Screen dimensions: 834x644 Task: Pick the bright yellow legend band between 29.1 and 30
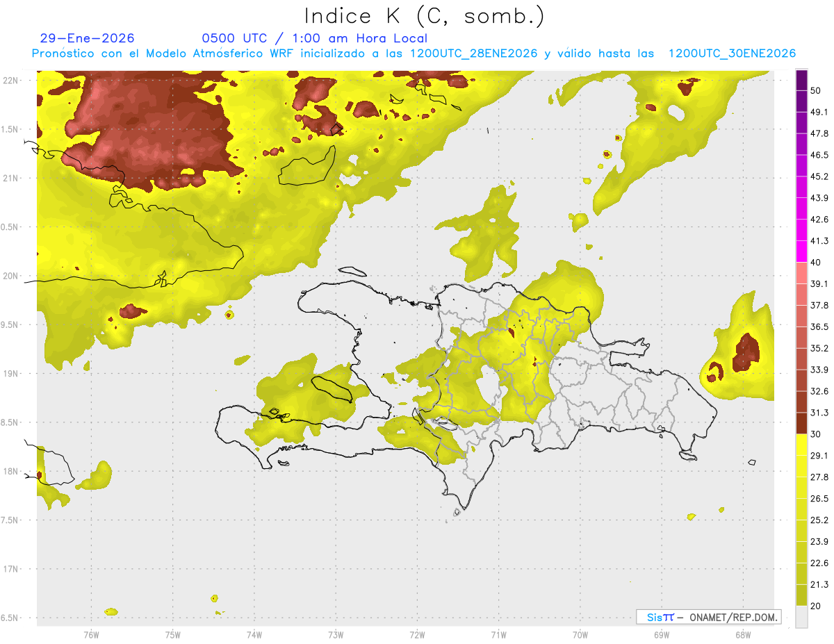pos(801,445)
